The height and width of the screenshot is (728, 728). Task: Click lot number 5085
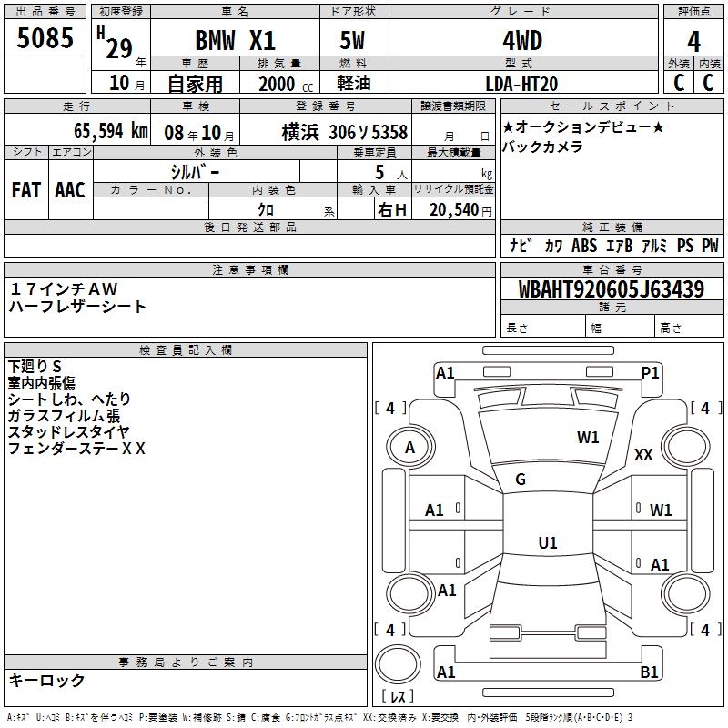(45, 38)
